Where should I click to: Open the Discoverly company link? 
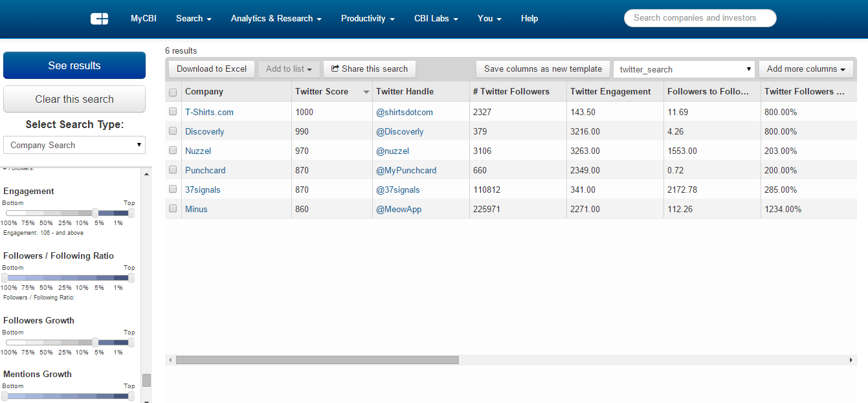pos(205,131)
